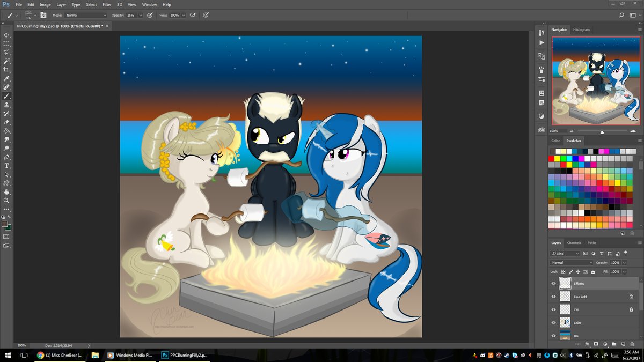The width and height of the screenshot is (644, 362).
Task: Open the layer Kind filter dropdown
Action: (565, 253)
